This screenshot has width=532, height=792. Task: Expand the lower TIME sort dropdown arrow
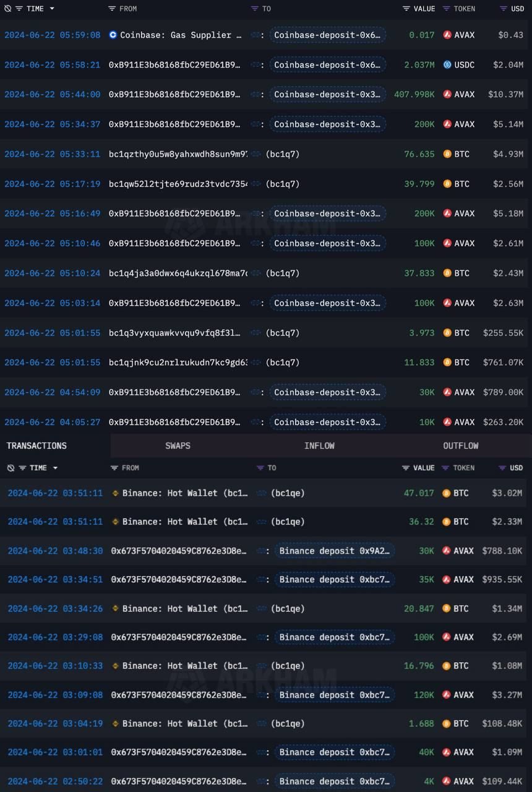point(55,468)
